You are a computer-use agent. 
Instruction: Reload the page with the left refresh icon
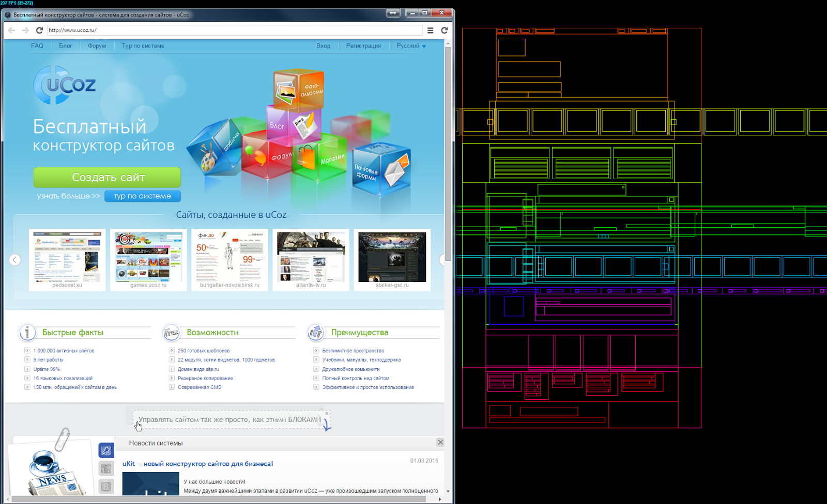[x=39, y=30]
